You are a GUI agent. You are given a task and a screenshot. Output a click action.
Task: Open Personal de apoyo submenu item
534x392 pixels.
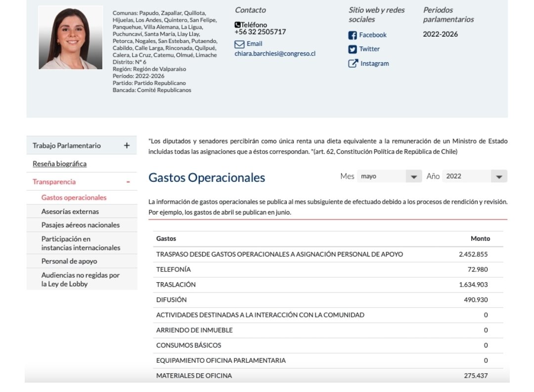point(69,261)
